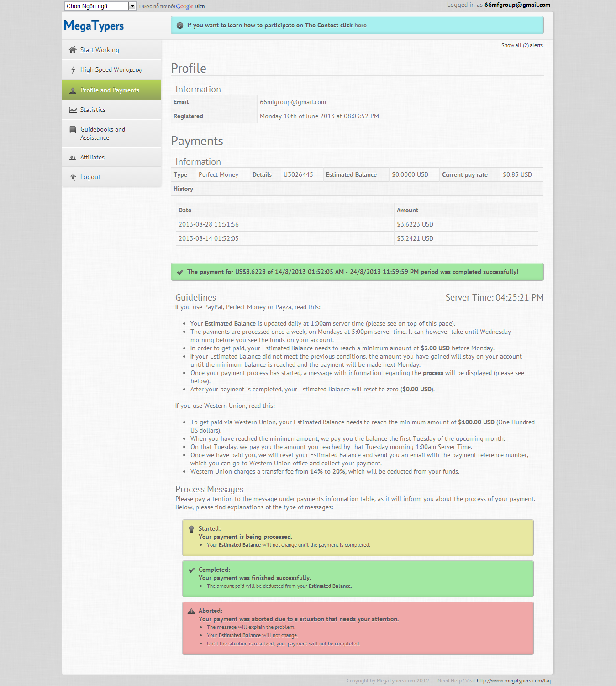Screen dimensions: 616x686
Task: Log out using the Logout menu item
Action: (111, 177)
